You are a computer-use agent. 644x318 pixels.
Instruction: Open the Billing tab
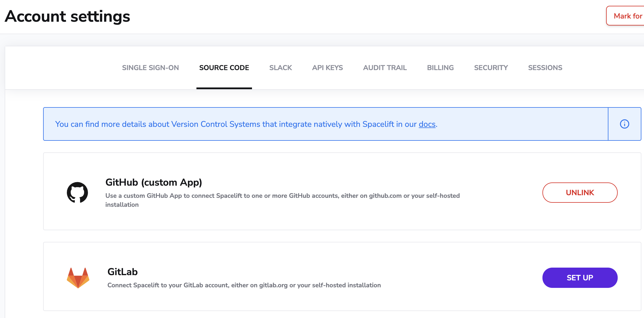tap(440, 67)
